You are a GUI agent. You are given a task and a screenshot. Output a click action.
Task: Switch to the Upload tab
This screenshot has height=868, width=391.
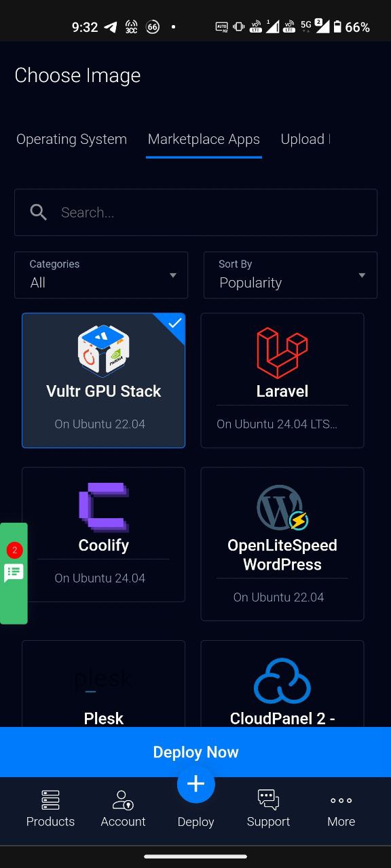click(305, 139)
